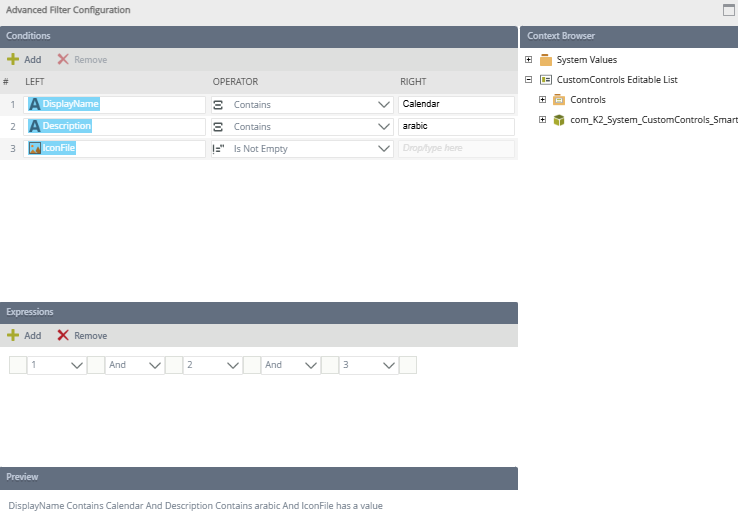738x529 pixels.
Task: Click the Preview panel header
Action: 259,478
